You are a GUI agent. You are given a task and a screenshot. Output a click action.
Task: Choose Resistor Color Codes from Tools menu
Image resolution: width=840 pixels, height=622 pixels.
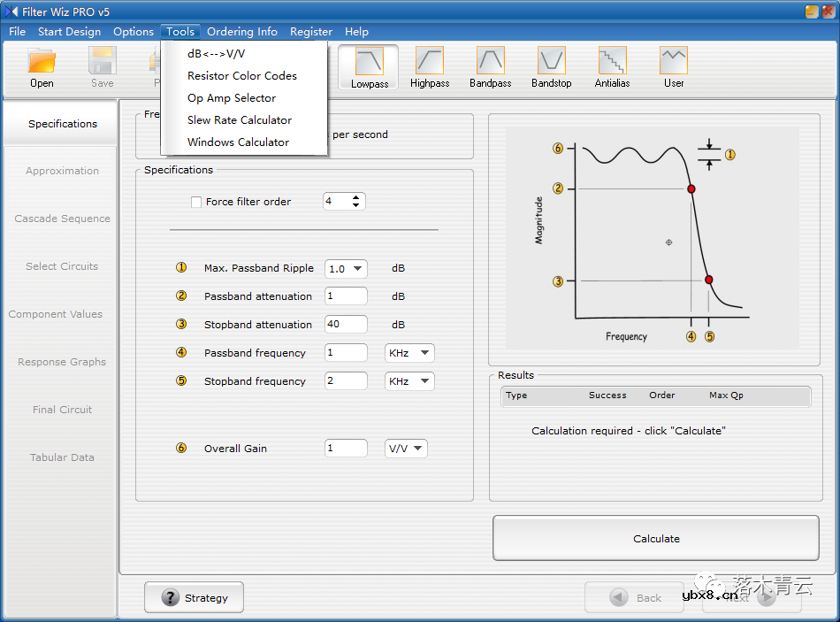click(241, 76)
